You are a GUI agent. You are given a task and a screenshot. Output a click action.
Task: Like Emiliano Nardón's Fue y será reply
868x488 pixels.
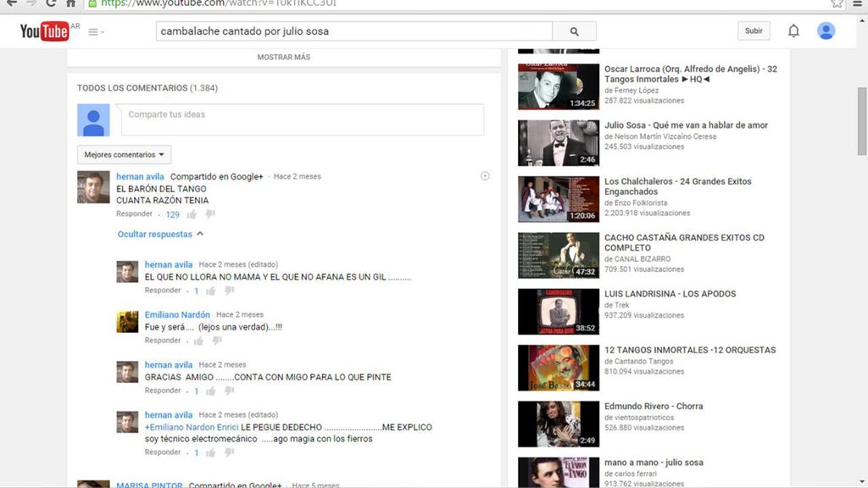[x=198, y=341]
